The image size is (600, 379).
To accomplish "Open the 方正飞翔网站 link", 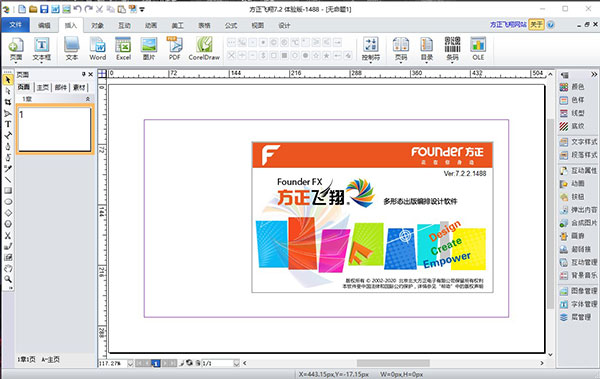I will pos(508,25).
